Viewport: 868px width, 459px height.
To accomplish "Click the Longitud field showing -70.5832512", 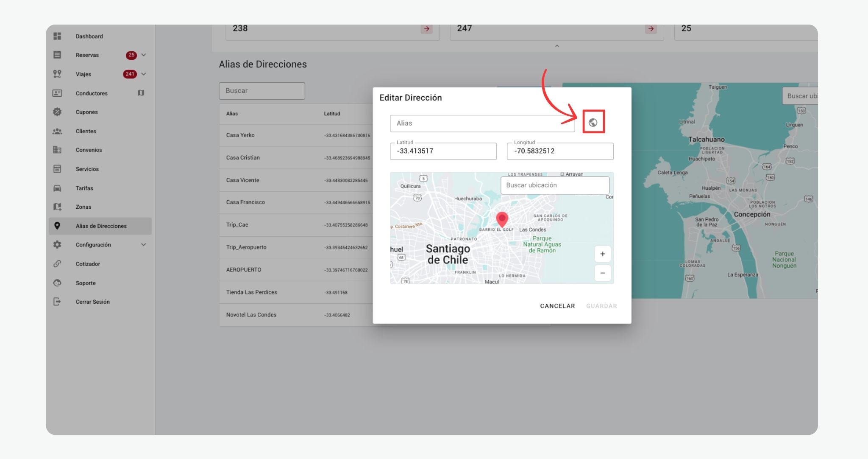I will [x=560, y=151].
